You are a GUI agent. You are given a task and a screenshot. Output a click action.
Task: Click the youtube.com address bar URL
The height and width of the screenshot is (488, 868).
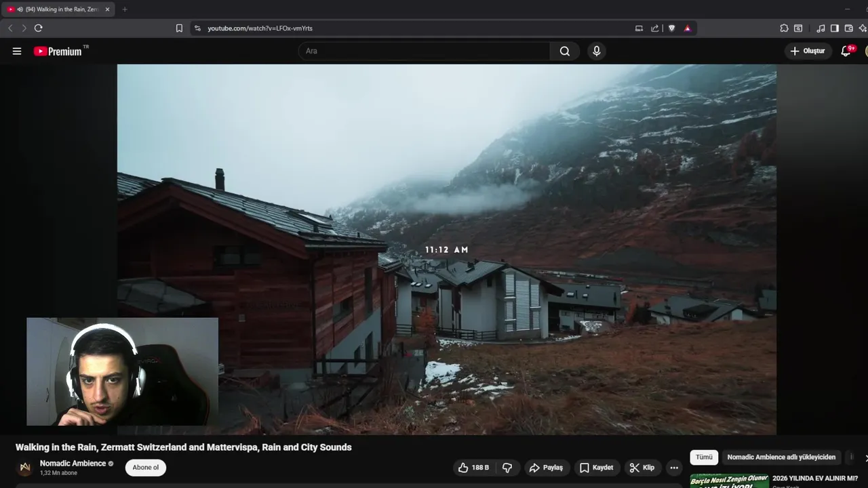coord(260,28)
